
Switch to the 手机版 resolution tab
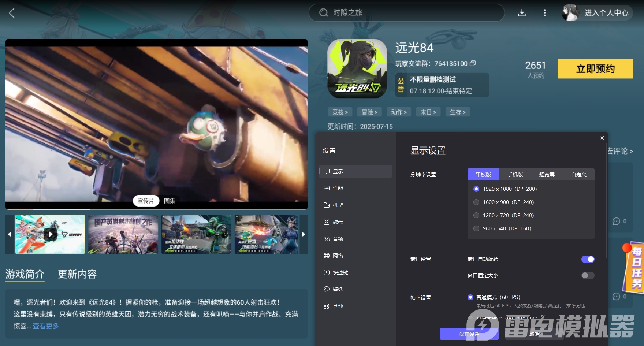(x=515, y=174)
